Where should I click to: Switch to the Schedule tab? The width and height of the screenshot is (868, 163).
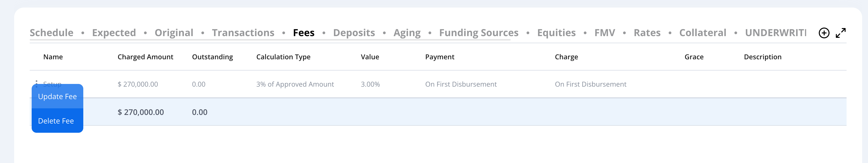52,33
